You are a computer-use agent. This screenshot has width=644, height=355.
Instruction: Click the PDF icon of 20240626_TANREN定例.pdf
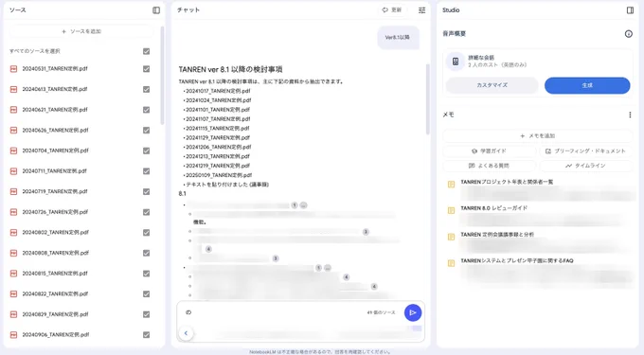(x=13, y=130)
